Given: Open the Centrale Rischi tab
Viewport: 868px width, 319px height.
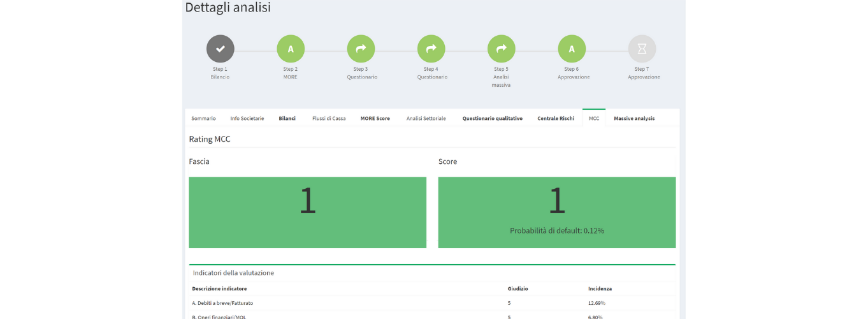Looking at the screenshot, I should (x=556, y=118).
